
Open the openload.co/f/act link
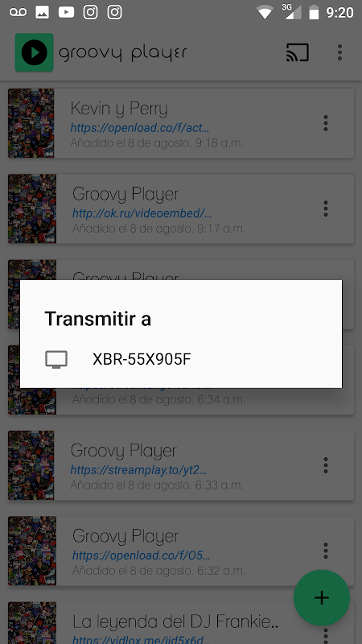[139, 128]
